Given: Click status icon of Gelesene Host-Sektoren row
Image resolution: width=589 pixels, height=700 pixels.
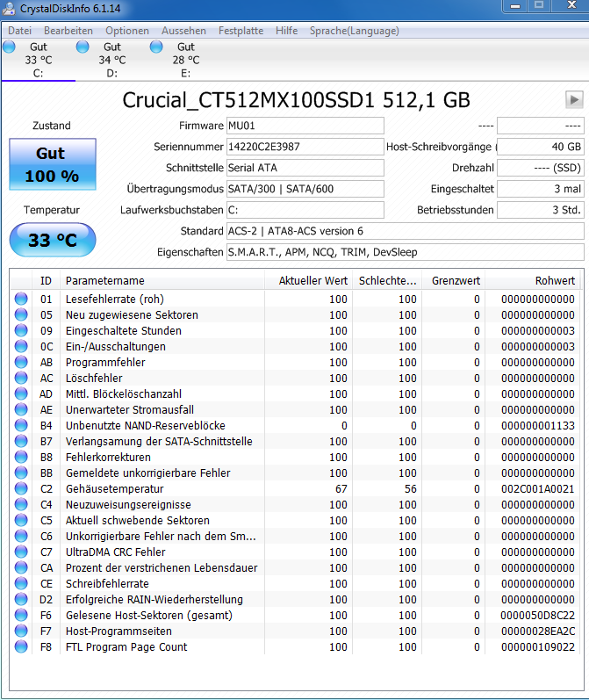Looking at the screenshot, I should pos(21,615).
